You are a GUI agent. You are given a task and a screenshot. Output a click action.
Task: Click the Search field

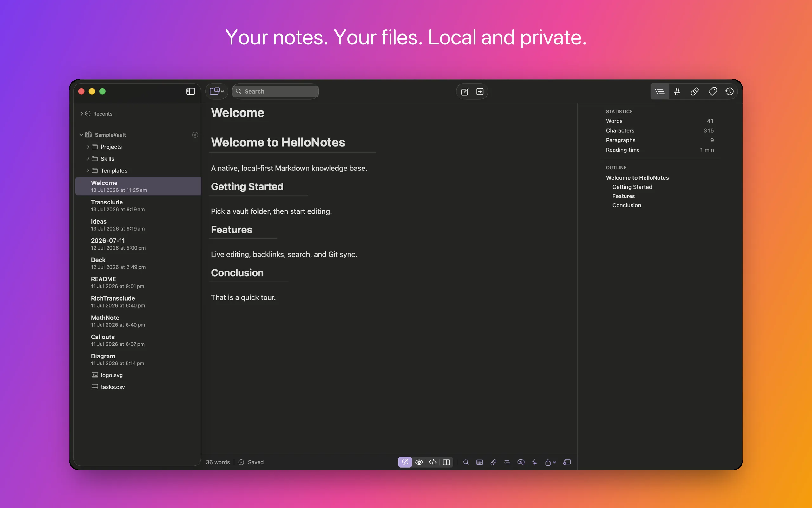click(x=275, y=91)
